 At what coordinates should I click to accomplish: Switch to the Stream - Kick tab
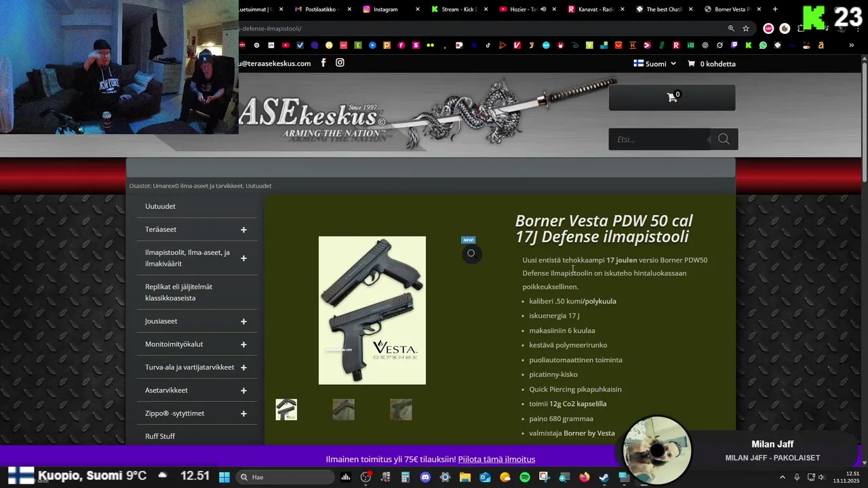pyautogui.click(x=459, y=9)
